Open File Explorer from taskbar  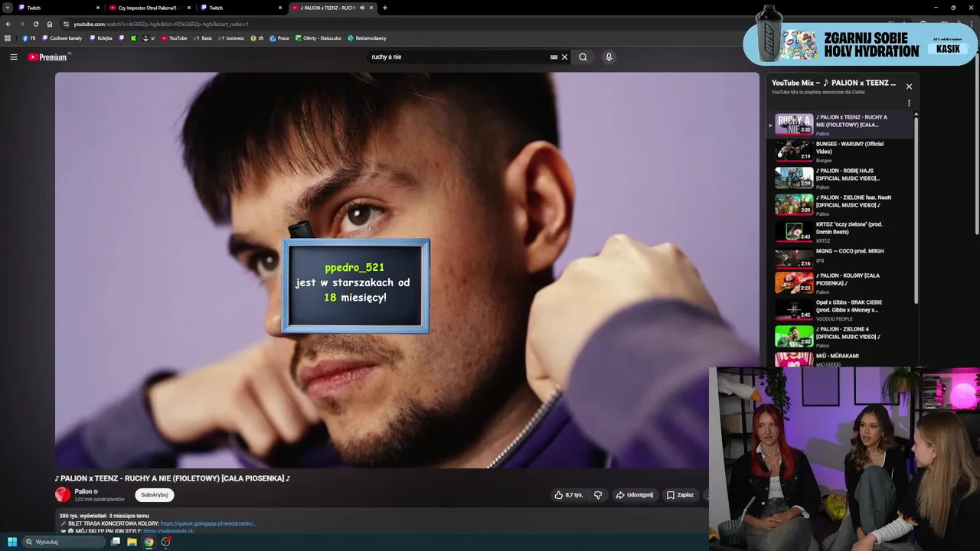(132, 542)
